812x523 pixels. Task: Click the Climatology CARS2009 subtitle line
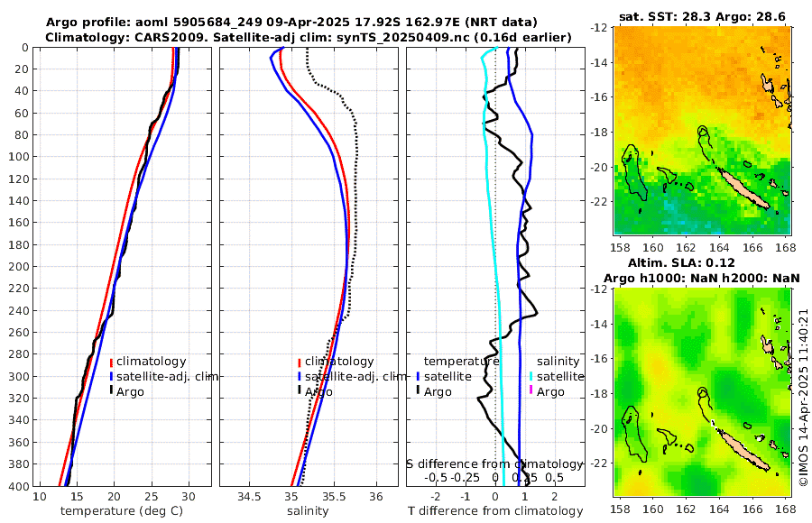309,37
